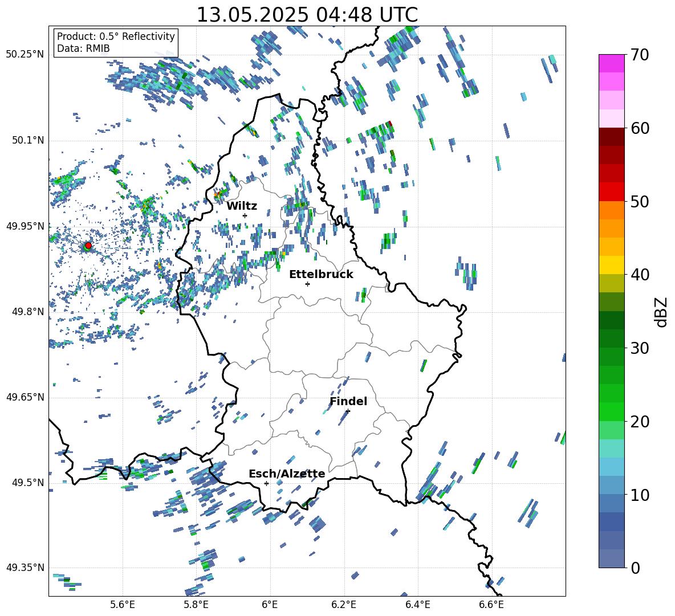The height and width of the screenshot is (616, 675).
Task: Click the title 13.05.2025 04:48 UTC
Action: (x=307, y=15)
